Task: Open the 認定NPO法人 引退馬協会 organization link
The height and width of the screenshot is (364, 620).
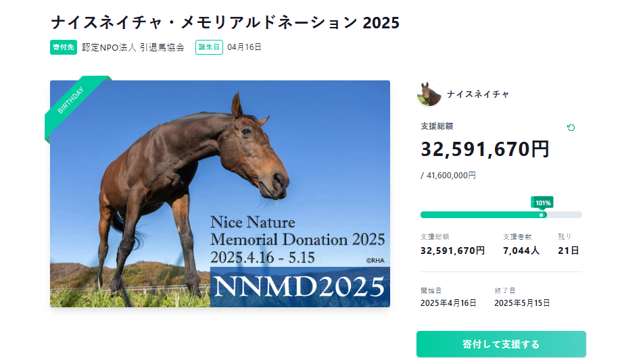Action: 133,47
